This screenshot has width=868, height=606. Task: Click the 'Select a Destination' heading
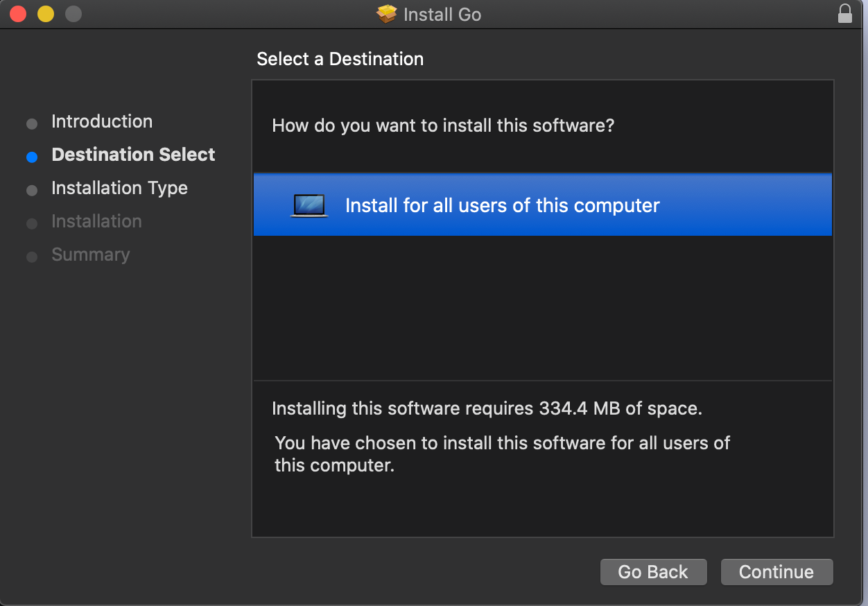coord(340,59)
